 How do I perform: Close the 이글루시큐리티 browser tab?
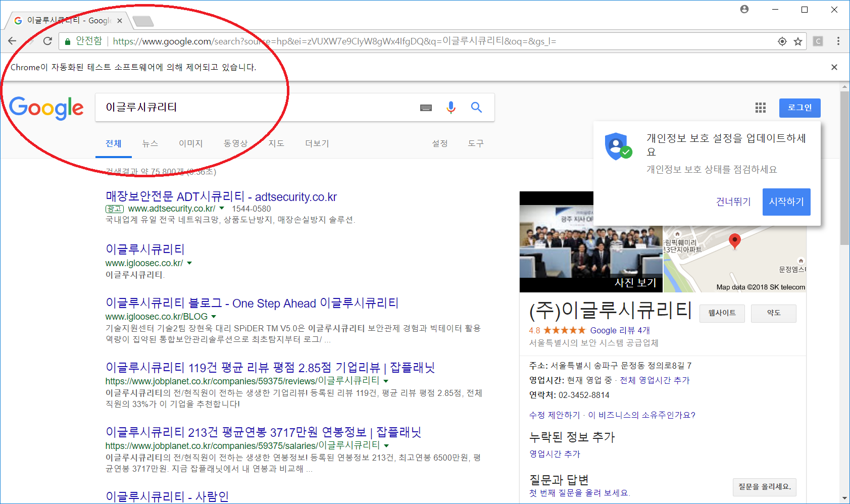(120, 21)
